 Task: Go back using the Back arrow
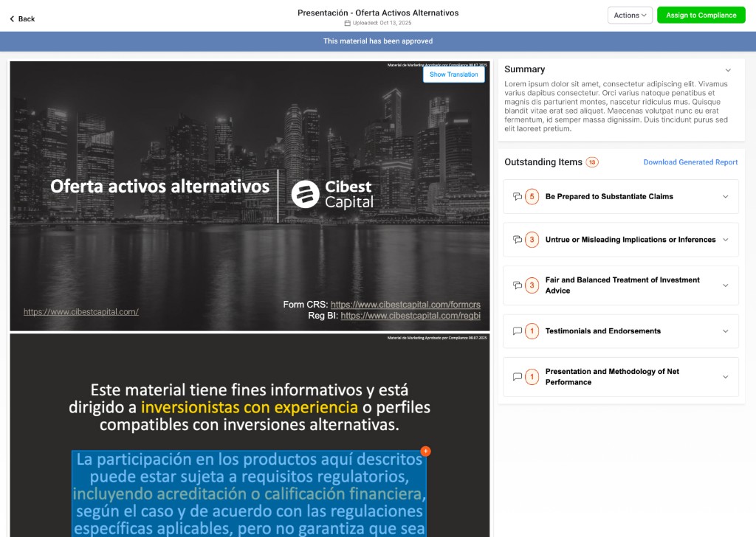click(x=22, y=18)
